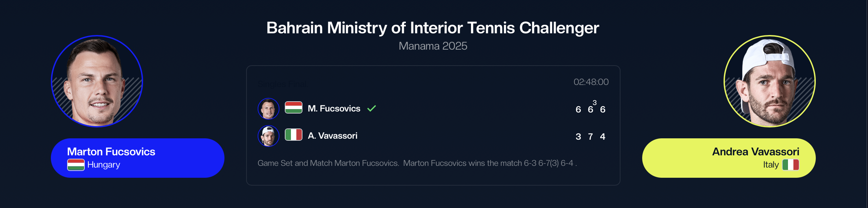Select the A. Vavassori name in scorecard
Screen dimensions: 868x208
click(x=333, y=136)
